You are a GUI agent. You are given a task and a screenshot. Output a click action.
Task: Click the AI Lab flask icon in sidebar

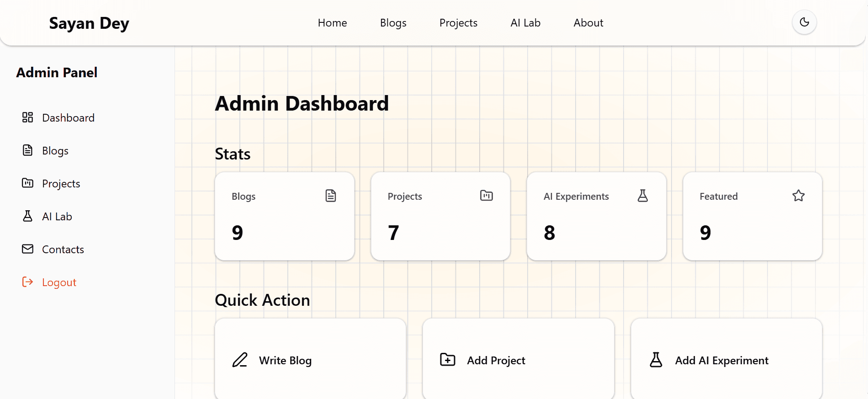27,216
